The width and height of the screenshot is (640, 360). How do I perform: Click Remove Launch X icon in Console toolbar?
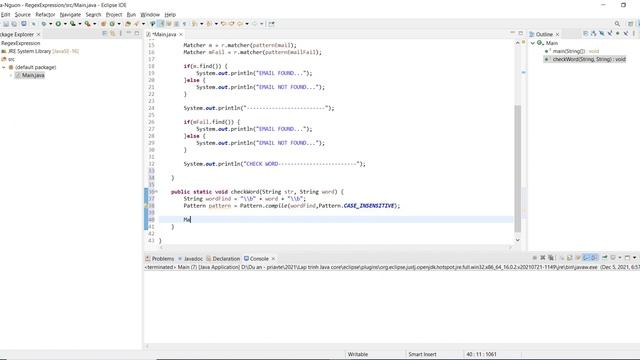[x=543, y=258]
